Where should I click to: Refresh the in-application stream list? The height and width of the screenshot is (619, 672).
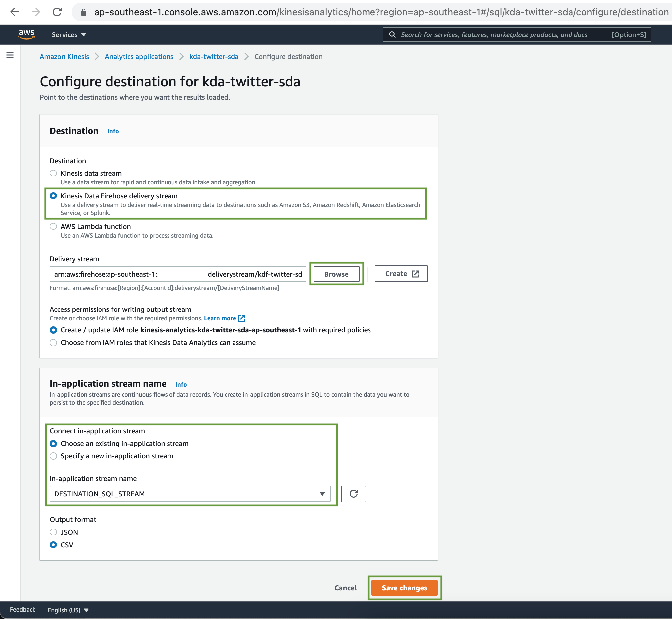coord(354,494)
